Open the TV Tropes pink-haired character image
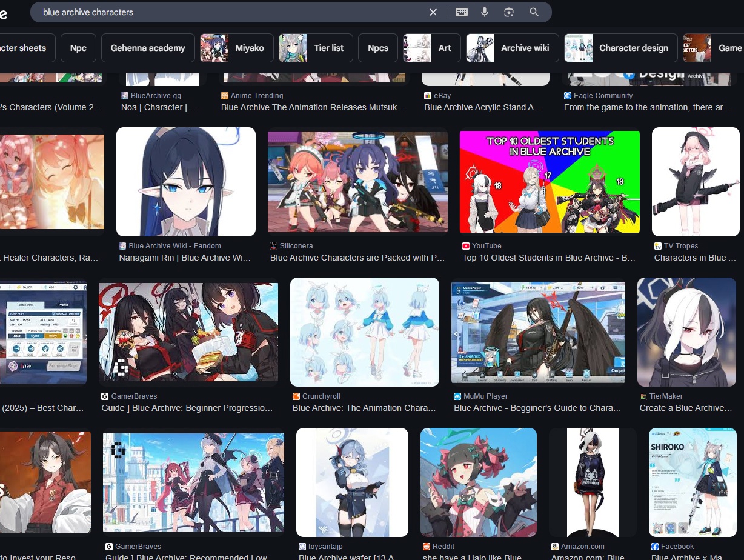744x560 pixels. [696, 182]
